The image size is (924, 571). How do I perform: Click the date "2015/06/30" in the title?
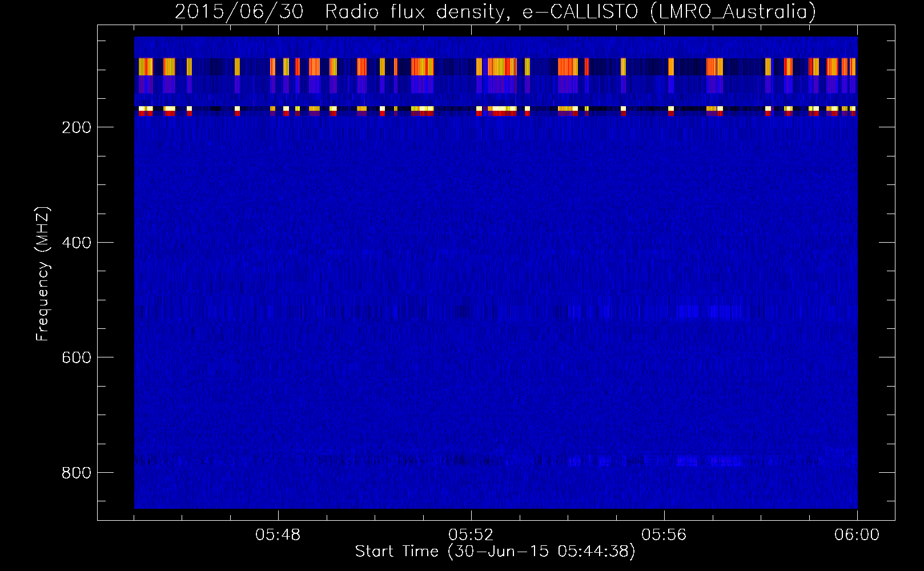239,11
